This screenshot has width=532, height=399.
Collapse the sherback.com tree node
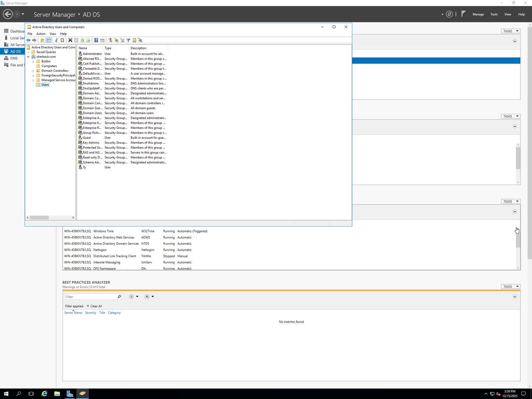tap(28, 56)
